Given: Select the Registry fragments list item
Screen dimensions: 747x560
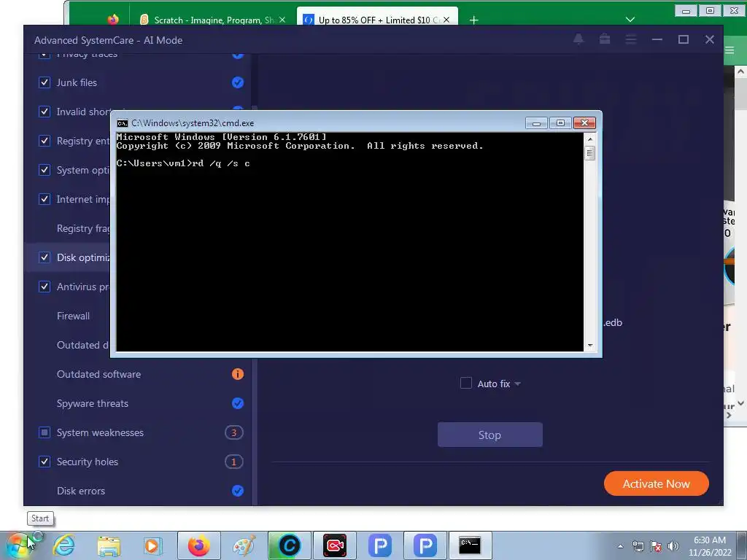Looking at the screenshot, I should coord(83,228).
